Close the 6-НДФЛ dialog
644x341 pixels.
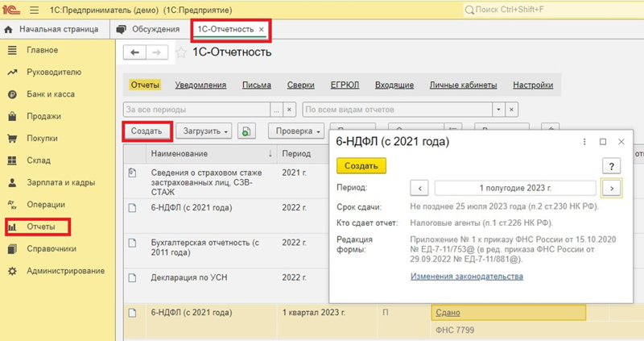(x=621, y=142)
